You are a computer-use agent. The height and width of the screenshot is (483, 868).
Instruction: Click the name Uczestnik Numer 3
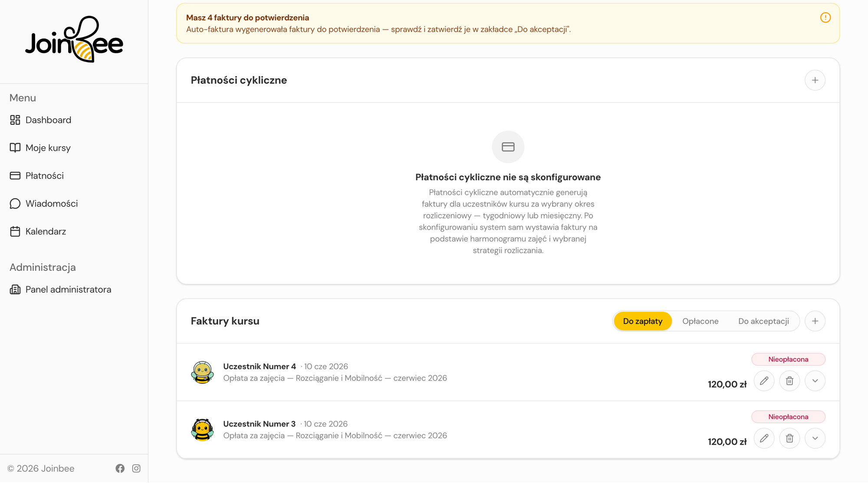pos(259,424)
